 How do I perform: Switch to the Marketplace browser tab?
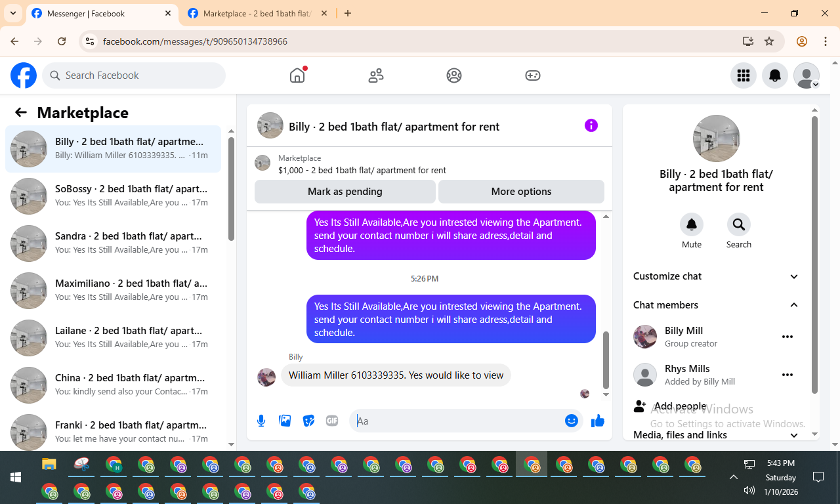coord(257,13)
